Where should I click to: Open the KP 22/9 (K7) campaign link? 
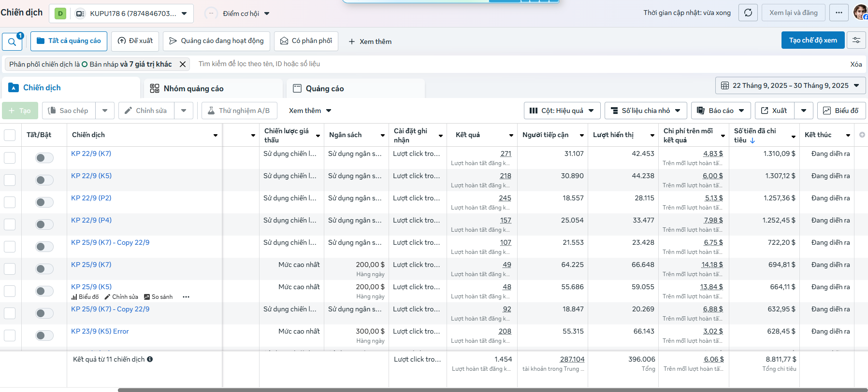point(91,154)
